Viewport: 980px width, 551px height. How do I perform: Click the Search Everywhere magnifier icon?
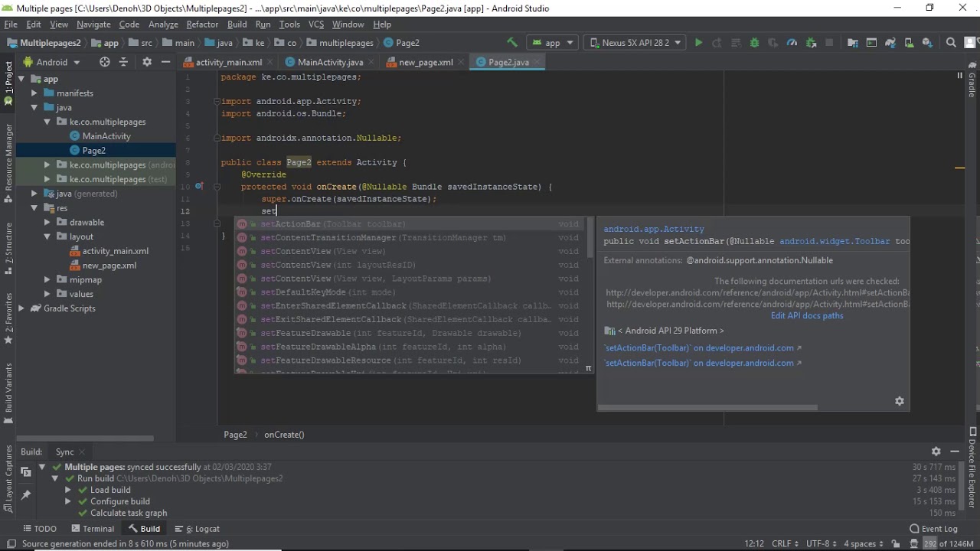(951, 43)
